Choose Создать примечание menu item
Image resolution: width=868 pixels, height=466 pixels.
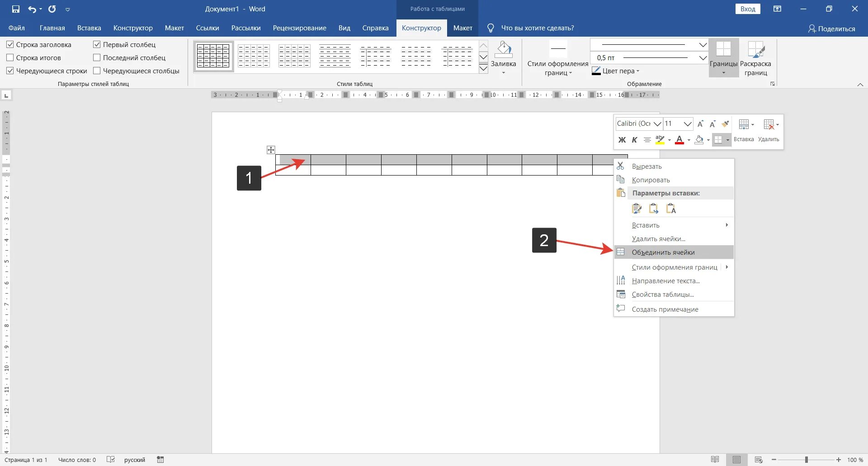click(x=674, y=309)
